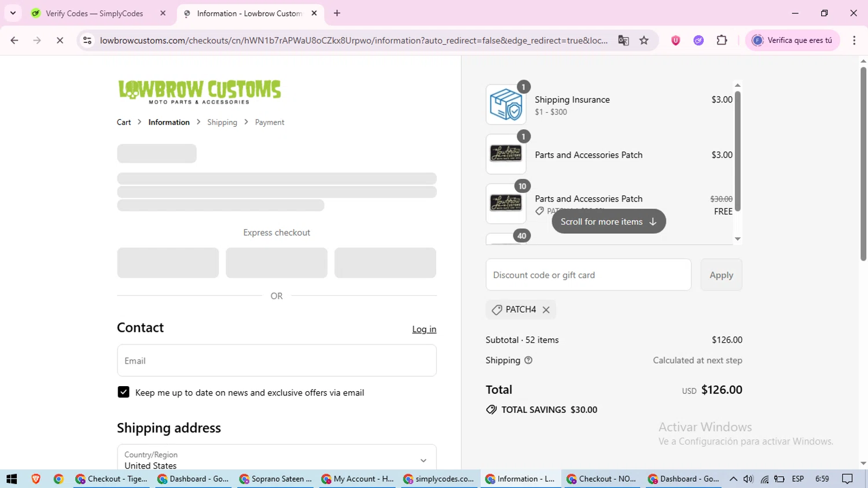The width and height of the screenshot is (868, 488).
Task: Click the address bar URL
Action: (353, 41)
